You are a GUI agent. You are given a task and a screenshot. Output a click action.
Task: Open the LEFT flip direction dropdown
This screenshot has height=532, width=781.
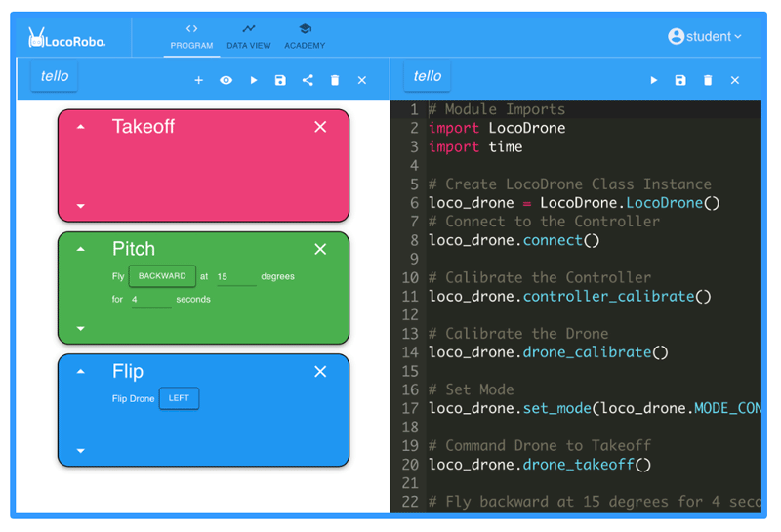point(179,398)
